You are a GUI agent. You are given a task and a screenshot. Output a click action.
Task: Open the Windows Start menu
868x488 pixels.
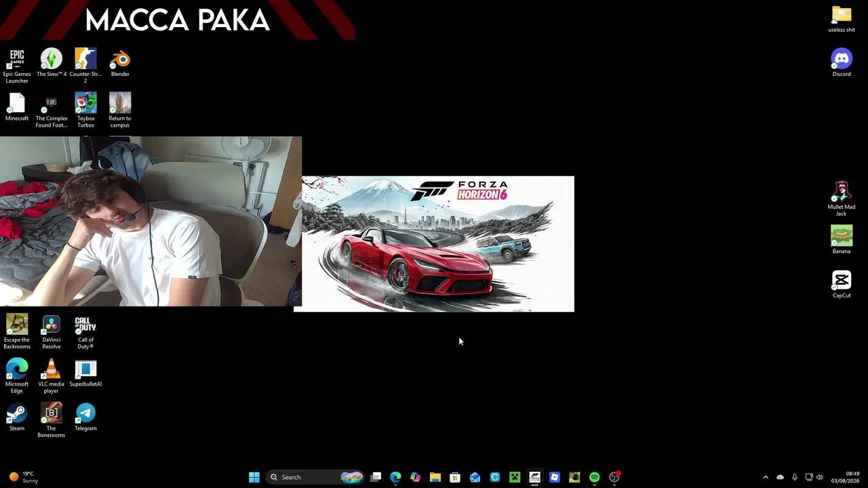pos(254,477)
